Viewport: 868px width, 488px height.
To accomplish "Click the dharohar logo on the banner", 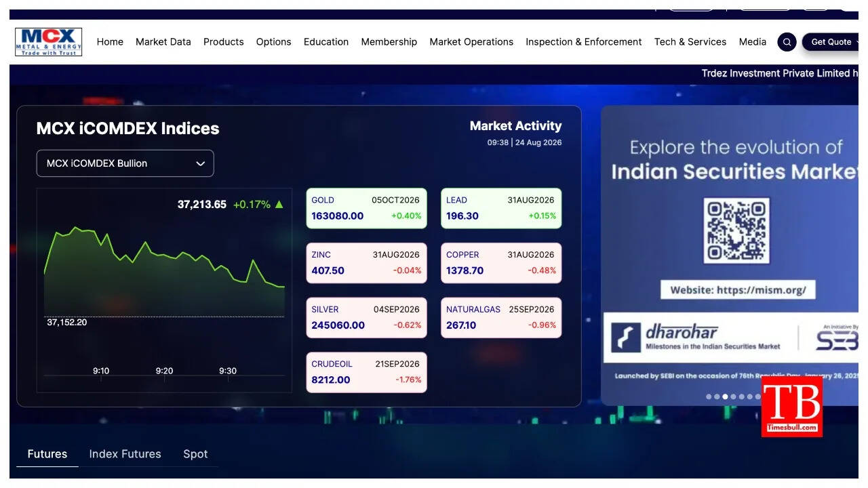I will pyautogui.click(x=697, y=337).
